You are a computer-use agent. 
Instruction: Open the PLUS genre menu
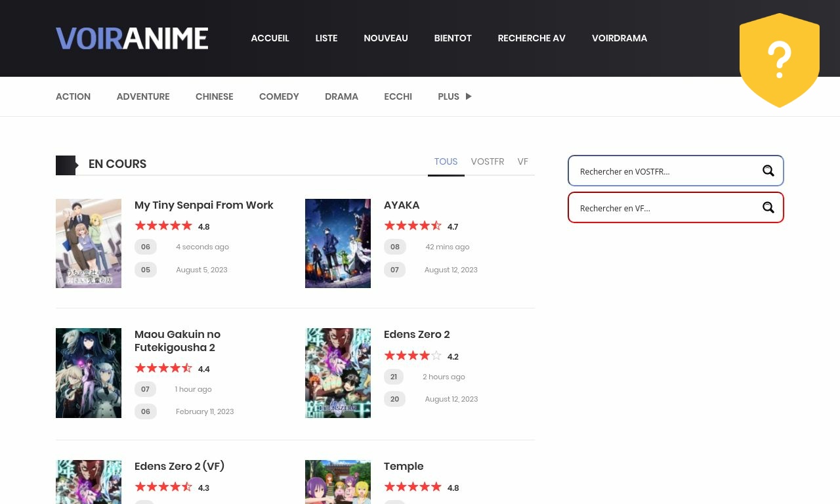coord(448,96)
